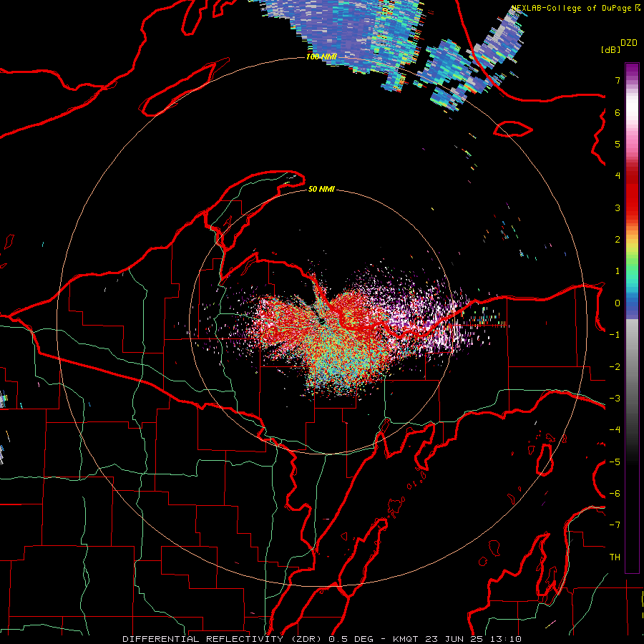Click the "23 JUN 25 13:10" timestamp
The height and width of the screenshot is (644, 644).
point(472,639)
